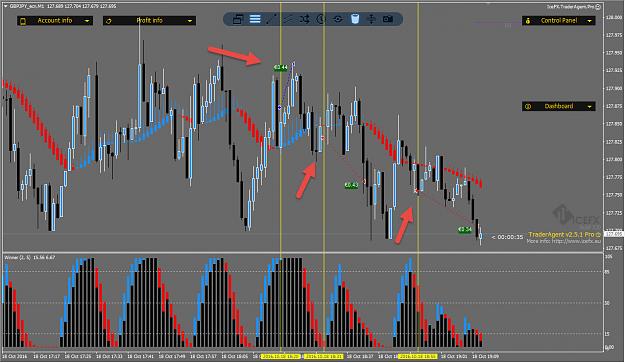
Task: Expand the Dashboard dropdown arrow
Action: pos(590,106)
